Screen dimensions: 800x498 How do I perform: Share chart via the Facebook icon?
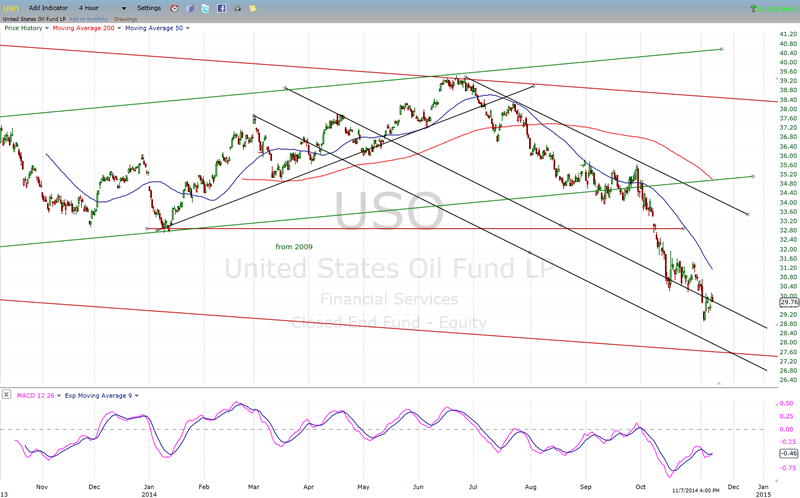tap(221, 8)
